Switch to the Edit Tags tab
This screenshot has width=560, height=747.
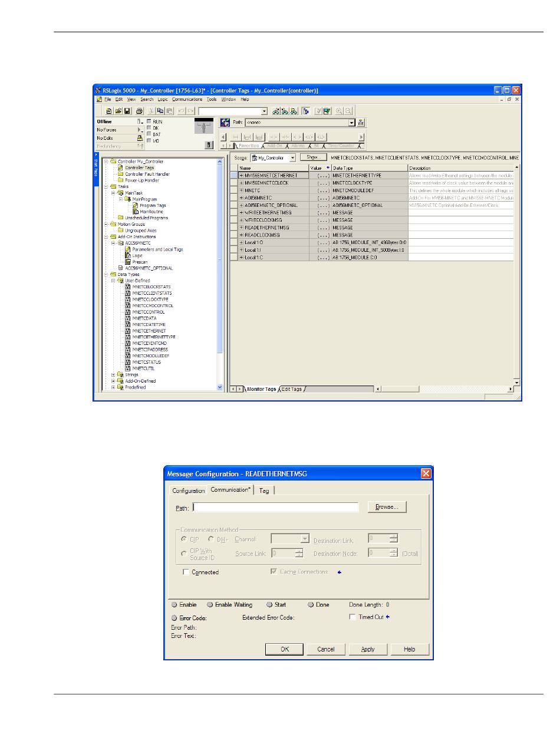[292, 389]
